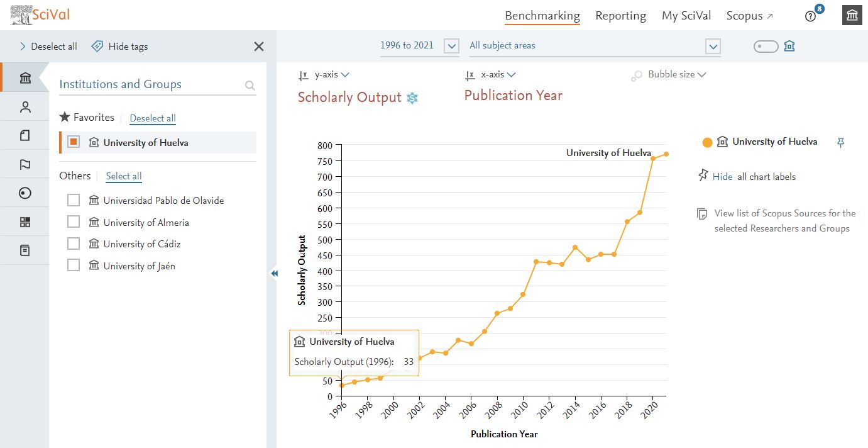Close the selection panel with X
Screen dimensions: 868x448
258,47
